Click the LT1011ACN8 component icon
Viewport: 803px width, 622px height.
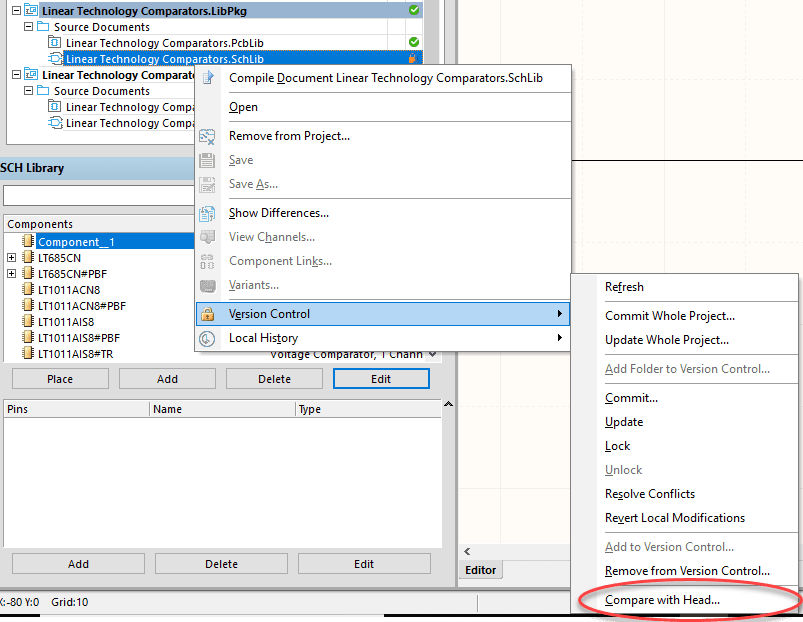coord(28,289)
